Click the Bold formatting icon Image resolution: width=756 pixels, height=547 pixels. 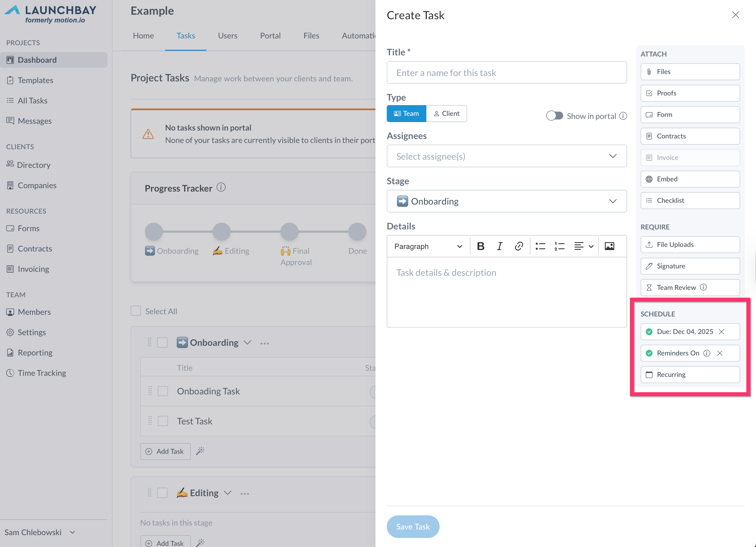click(480, 246)
